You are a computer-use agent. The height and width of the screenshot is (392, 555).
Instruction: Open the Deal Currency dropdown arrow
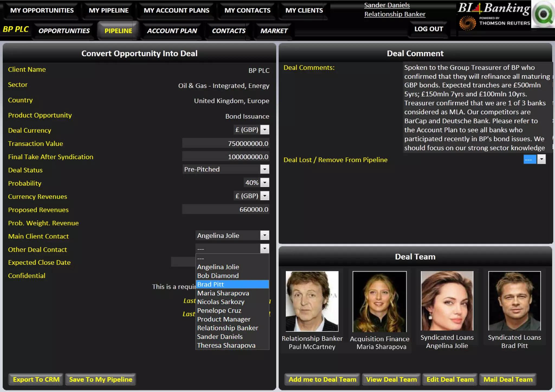[265, 130]
